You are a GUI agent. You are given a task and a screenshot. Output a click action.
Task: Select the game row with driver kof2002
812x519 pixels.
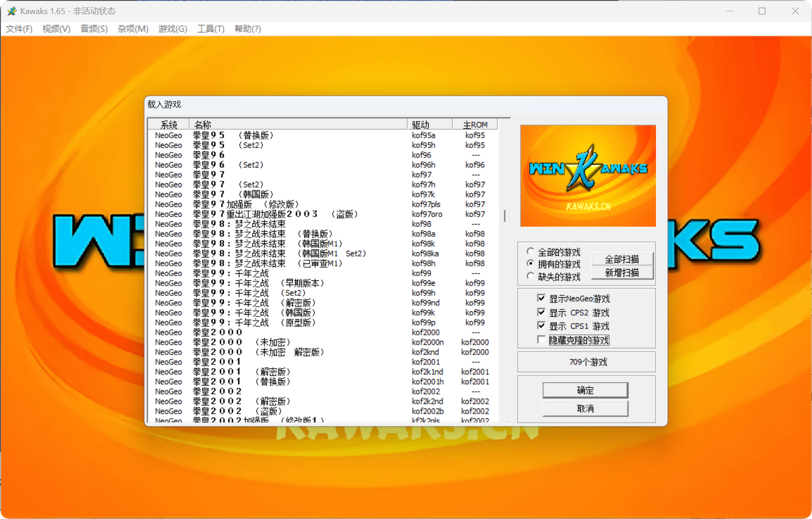323,391
